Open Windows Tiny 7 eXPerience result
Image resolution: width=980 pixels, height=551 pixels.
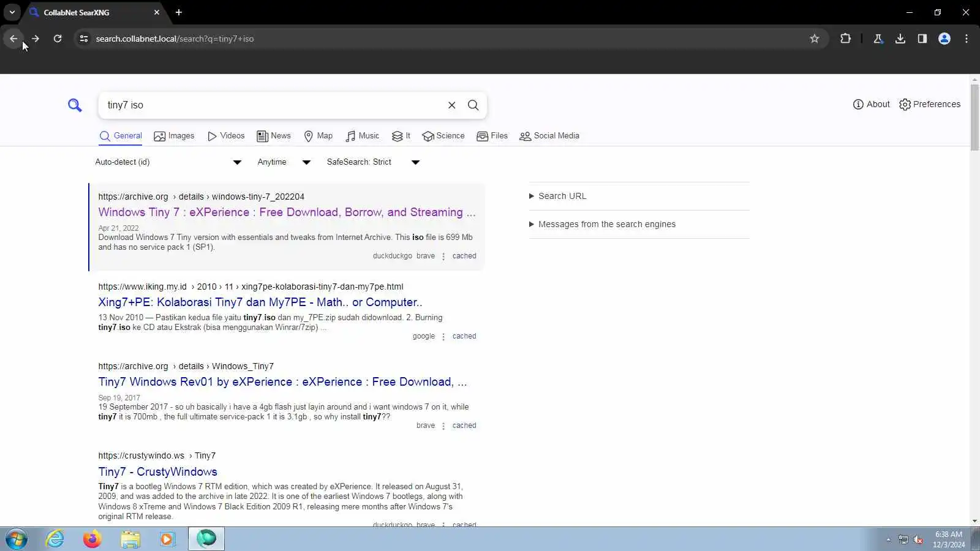tap(287, 212)
